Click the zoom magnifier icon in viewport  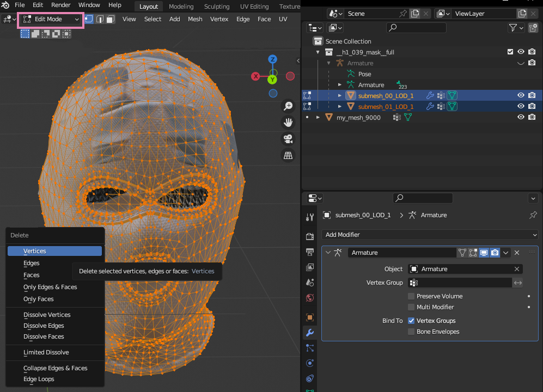288,106
